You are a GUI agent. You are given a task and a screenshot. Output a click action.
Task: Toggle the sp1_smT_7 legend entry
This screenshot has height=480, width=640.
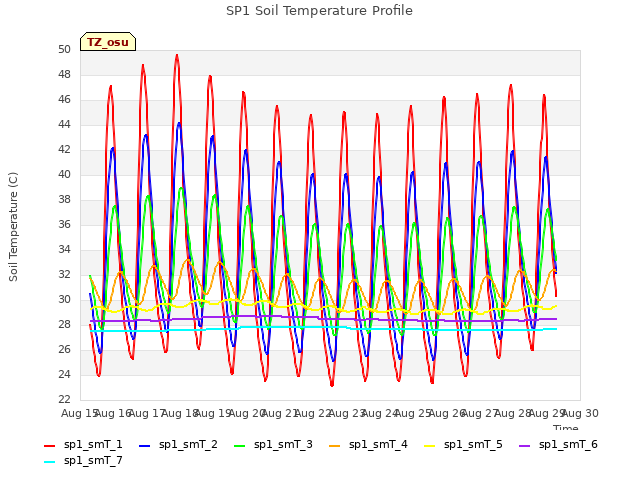[83, 460]
